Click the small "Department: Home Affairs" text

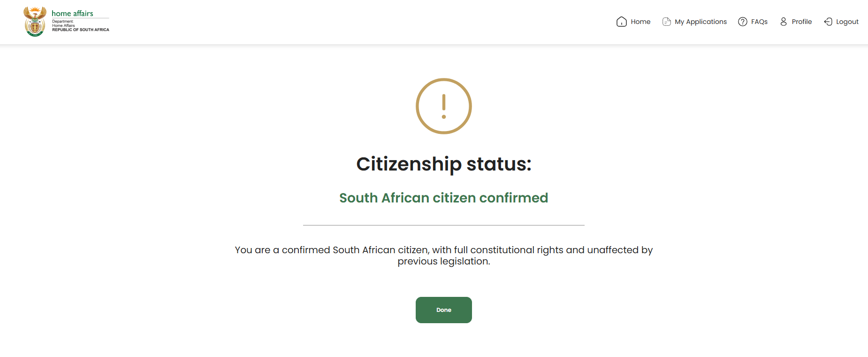click(x=63, y=23)
